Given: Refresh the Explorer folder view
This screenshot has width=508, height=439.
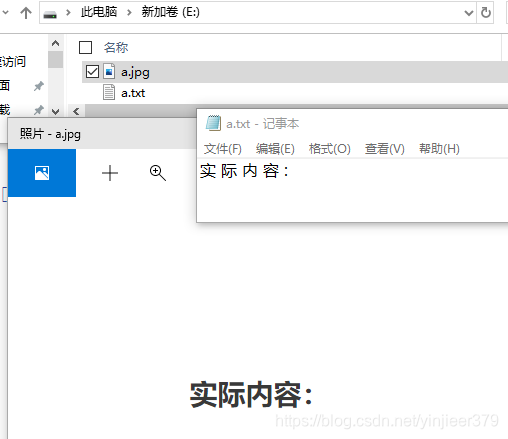Looking at the screenshot, I should pos(486,13).
